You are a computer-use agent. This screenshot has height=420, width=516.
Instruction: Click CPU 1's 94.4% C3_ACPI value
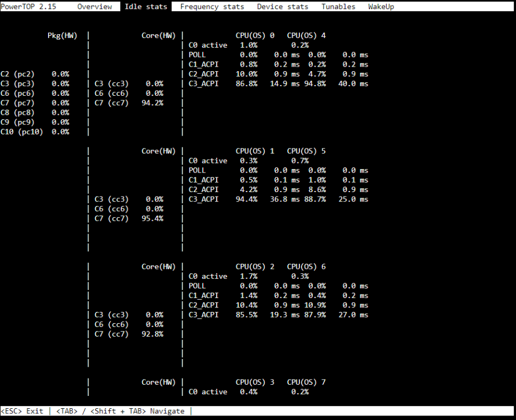coord(246,199)
